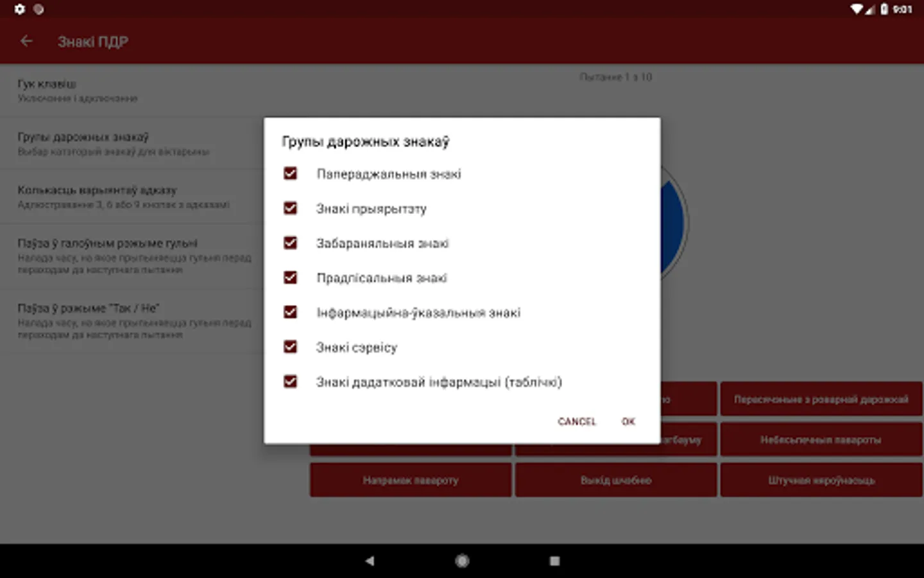Viewport: 924px width, 578px height.
Task: Open the Групы дарожных знакаў setting row
Action: (132, 144)
